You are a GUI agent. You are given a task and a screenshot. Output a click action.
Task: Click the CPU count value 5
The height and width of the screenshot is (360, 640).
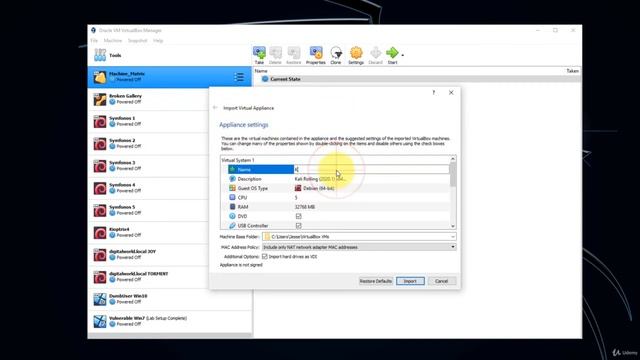pos(296,198)
